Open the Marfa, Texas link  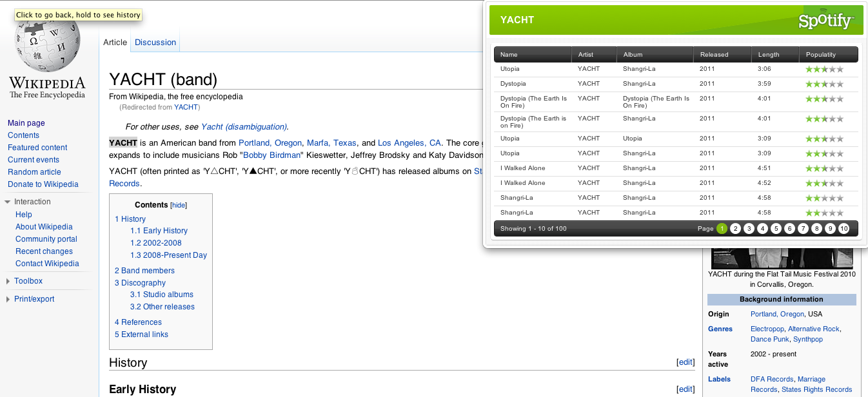pyautogui.click(x=331, y=143)
